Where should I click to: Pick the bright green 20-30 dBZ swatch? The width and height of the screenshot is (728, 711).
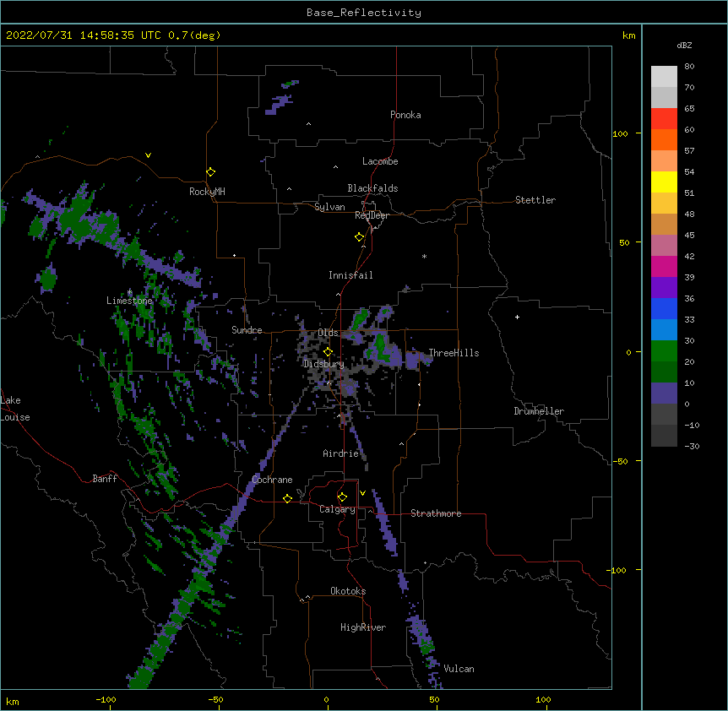coord(664,351)
